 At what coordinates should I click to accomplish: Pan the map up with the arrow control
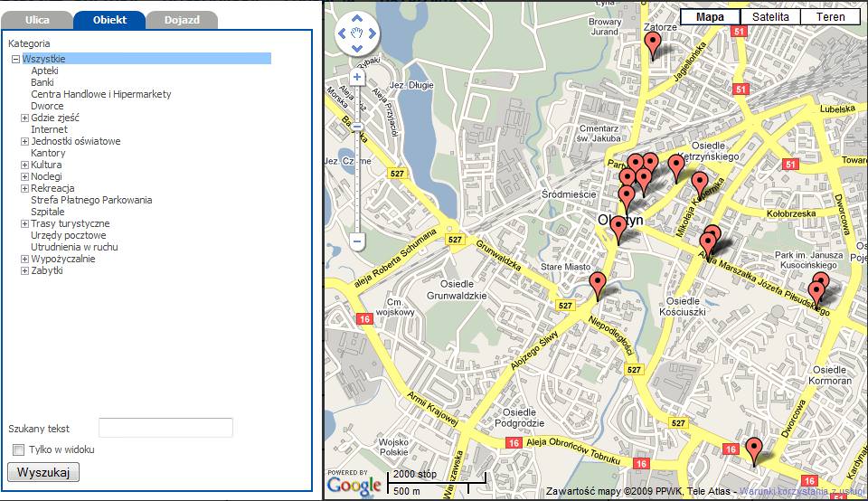pos(357,19)
